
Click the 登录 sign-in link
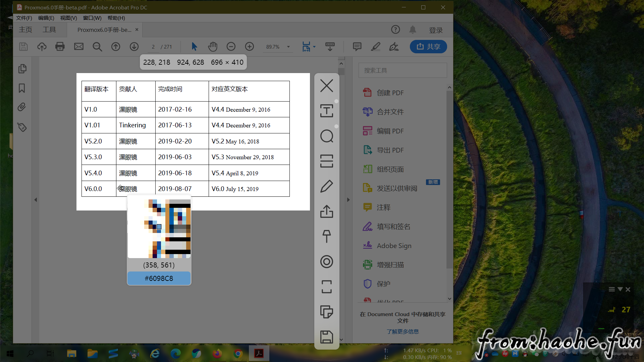click(x=436, y=30)
